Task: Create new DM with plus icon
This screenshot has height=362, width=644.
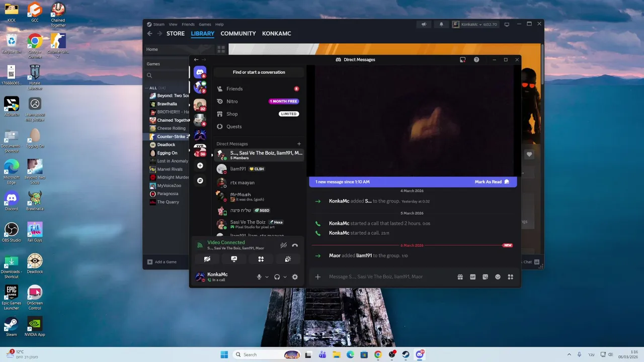Action: [x=299, y=144]
